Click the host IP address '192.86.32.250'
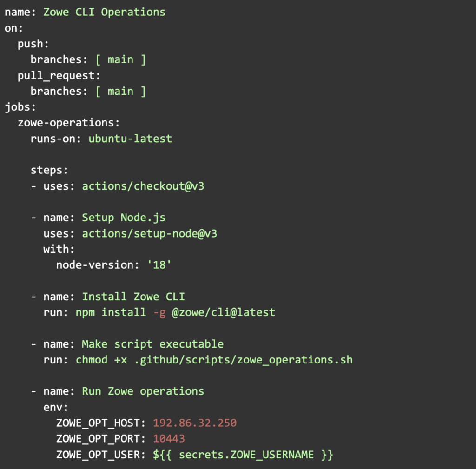This screenshot has height=469, width=476. [195, 423]
